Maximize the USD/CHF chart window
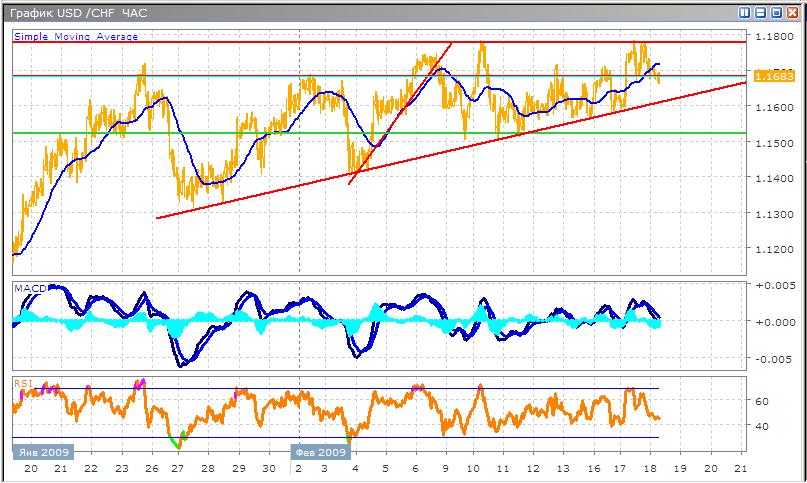The height and width of the screenshot is (483, 807). click(776, 12)
